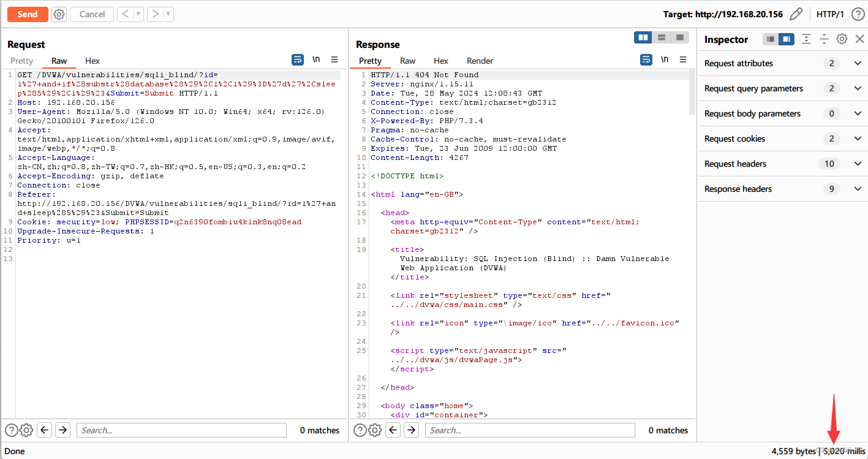The height and width of the screenshot is (459, 868).
Task: Edit target with the pencil icon
Action: [796, 14]
